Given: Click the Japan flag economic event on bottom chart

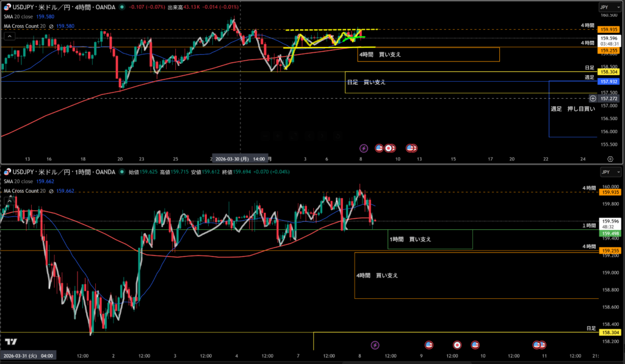Looking at the screenshot, I should click(457, 344).
